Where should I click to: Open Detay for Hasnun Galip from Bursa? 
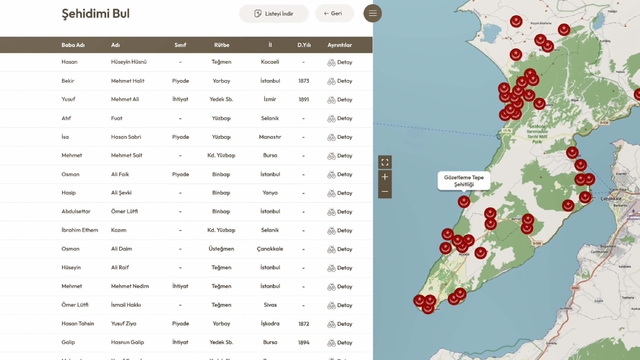340,343
